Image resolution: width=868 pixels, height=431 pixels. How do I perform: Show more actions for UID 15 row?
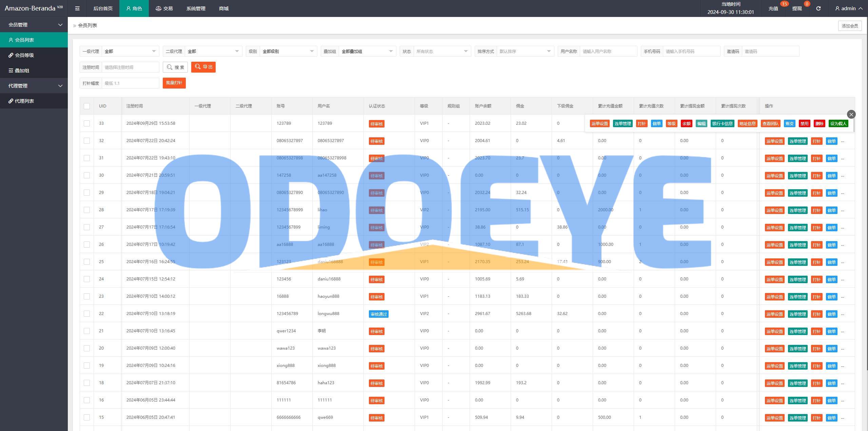[x=843, y=418]
